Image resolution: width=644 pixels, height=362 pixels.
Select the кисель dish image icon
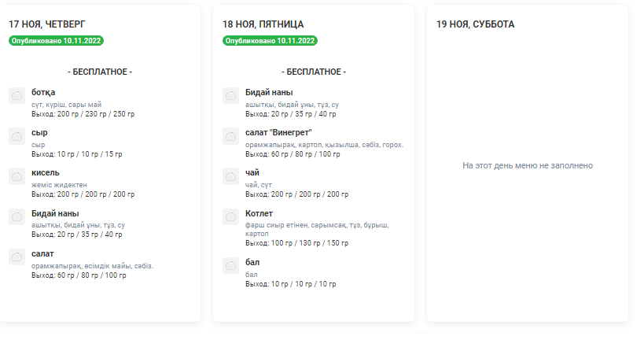click(17, 176)
